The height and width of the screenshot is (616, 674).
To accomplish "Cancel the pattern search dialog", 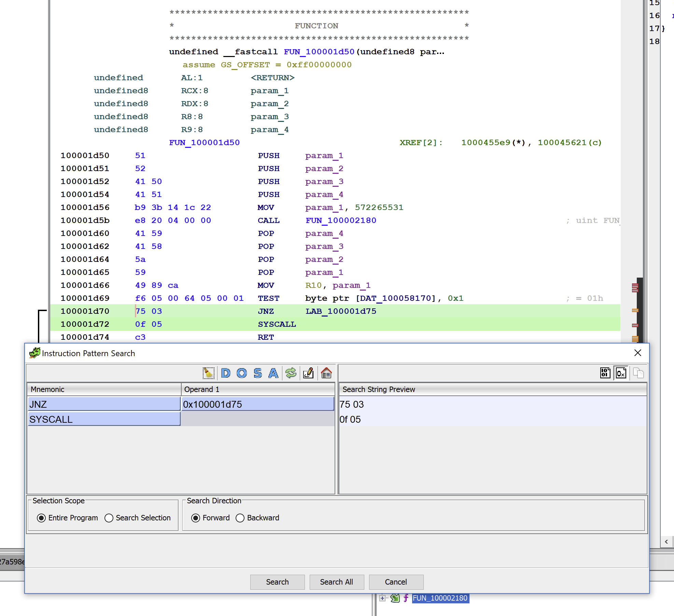I will click(x=396, y=582).
